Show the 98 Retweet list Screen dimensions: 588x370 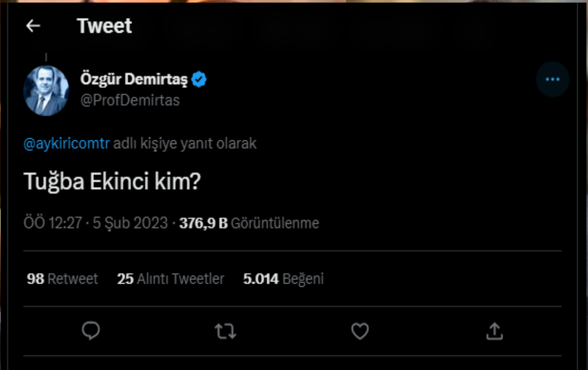62,279
